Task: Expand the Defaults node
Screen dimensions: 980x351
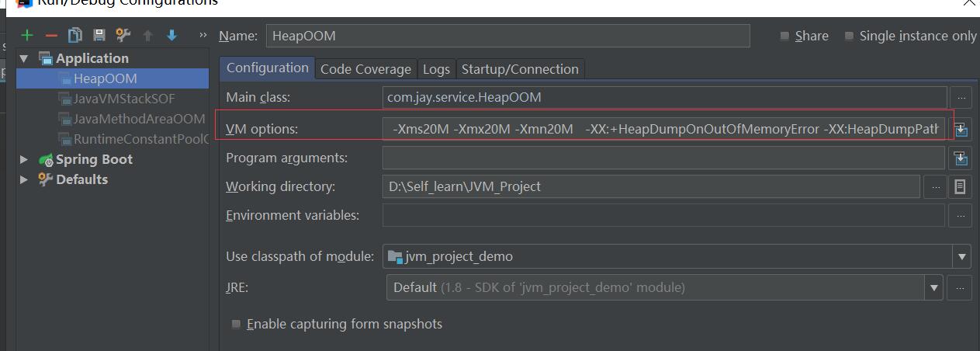Action: click(x=24, y=179)
